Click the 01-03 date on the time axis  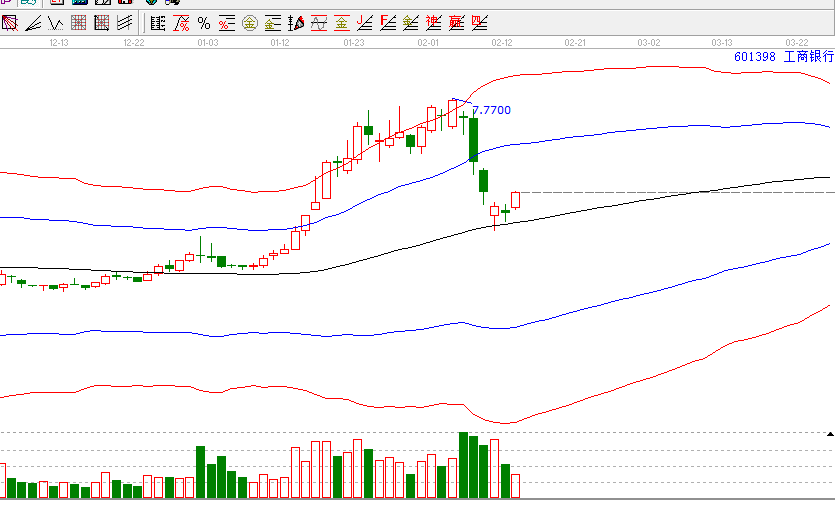[208, 43]
